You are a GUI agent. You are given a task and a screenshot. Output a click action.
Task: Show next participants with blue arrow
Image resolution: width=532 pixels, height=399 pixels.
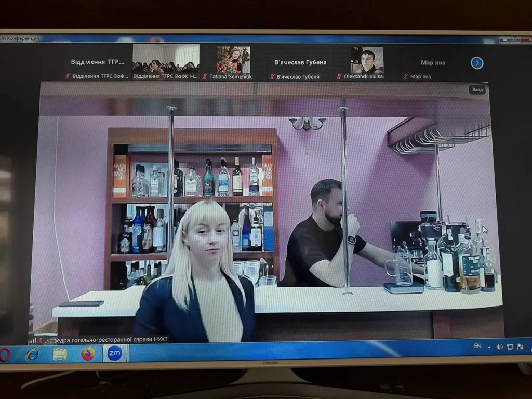477,63
